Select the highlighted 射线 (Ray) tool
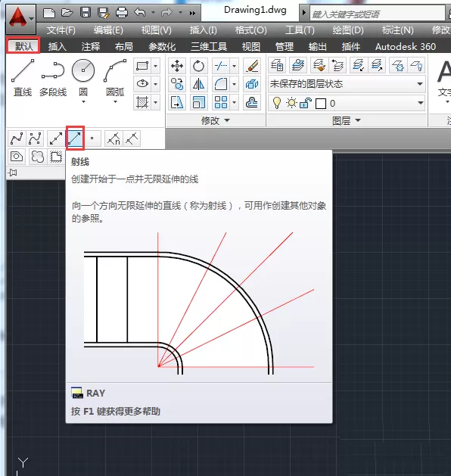451x476 pixels. tap(75, 138)
